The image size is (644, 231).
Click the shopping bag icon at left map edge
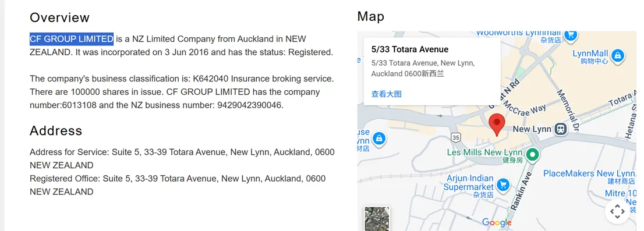click(x=380, y=138)
